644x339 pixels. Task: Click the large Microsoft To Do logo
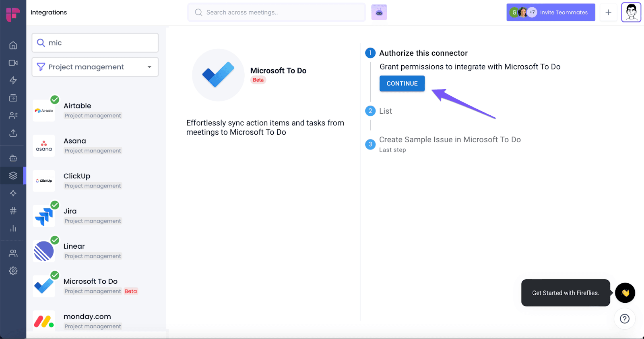pos(218,75)
